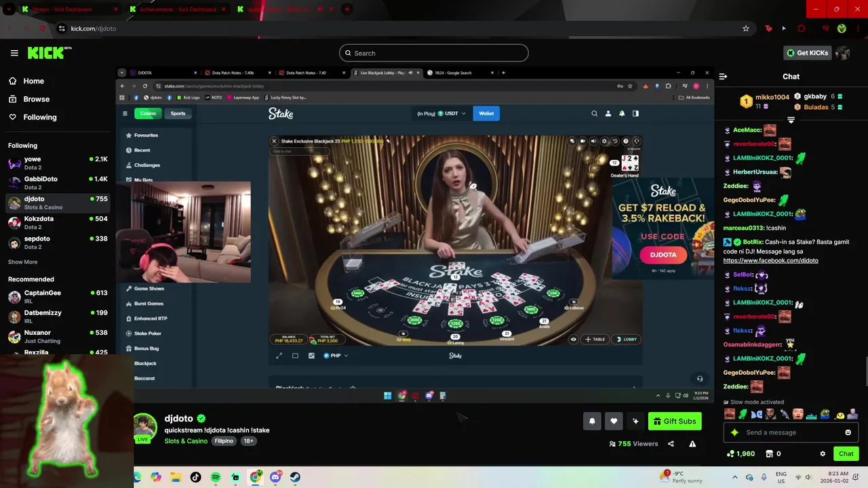Open the ENG US language indicator

point(781,477)
